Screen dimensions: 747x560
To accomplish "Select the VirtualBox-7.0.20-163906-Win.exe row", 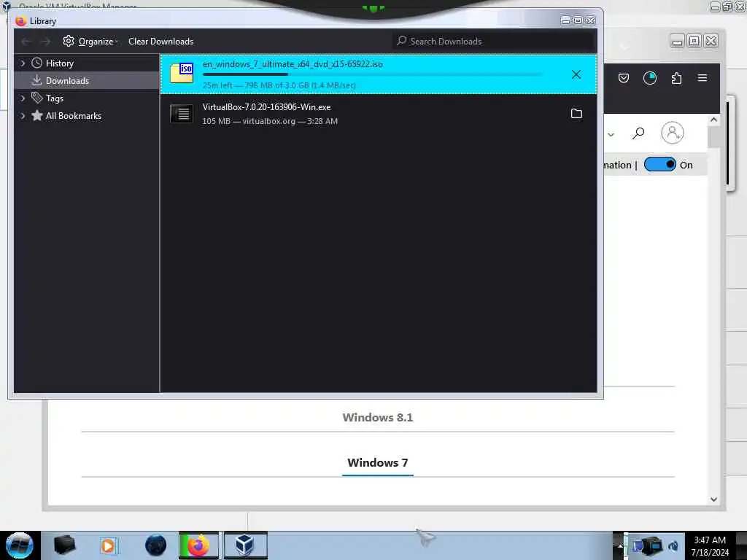I will click(379, 114).
